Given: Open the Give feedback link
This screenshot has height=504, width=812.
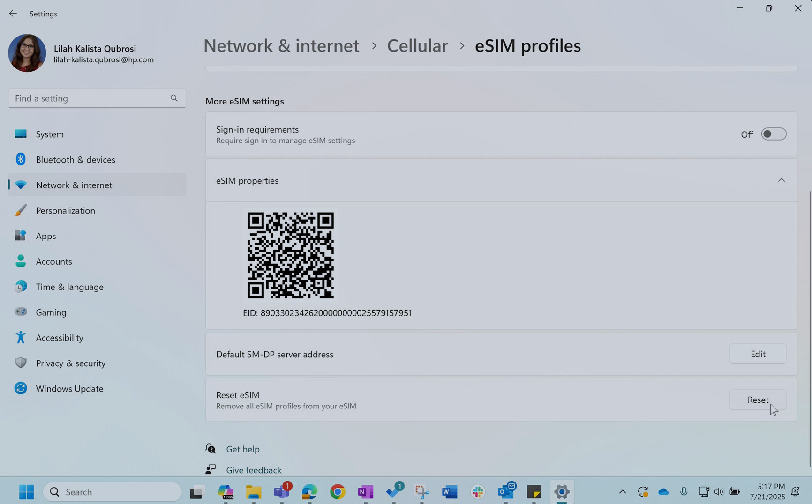Looking at the screenshot, I should (x=253, y=470).
